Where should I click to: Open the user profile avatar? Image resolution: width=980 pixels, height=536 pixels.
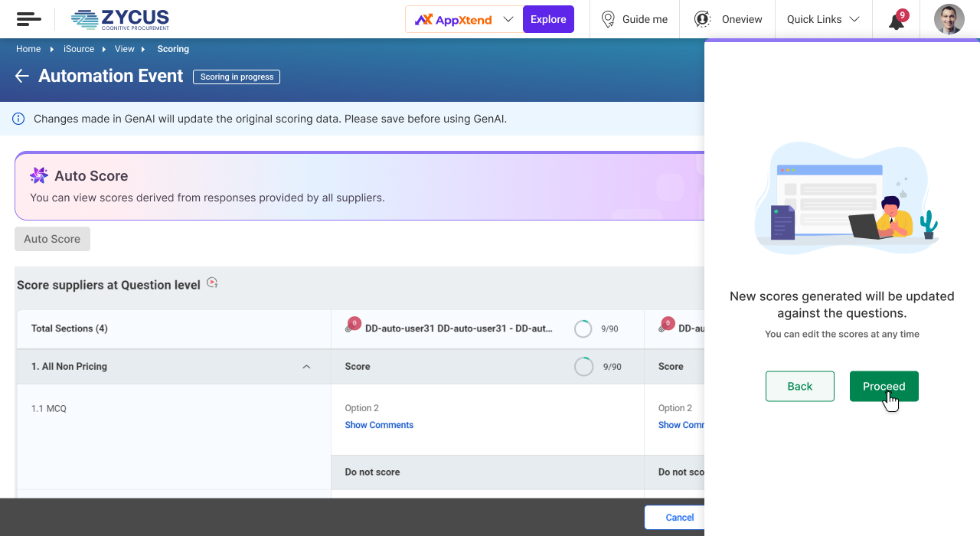[949, 19]
